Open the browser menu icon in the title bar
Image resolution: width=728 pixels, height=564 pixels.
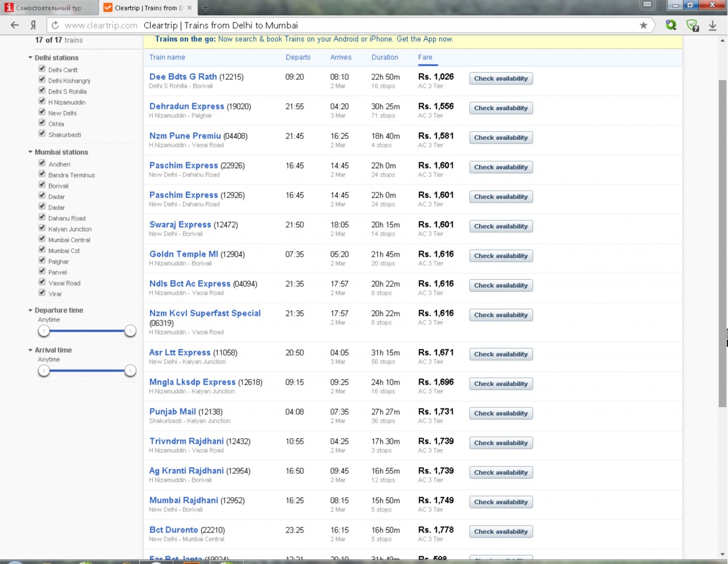point(647,5)
